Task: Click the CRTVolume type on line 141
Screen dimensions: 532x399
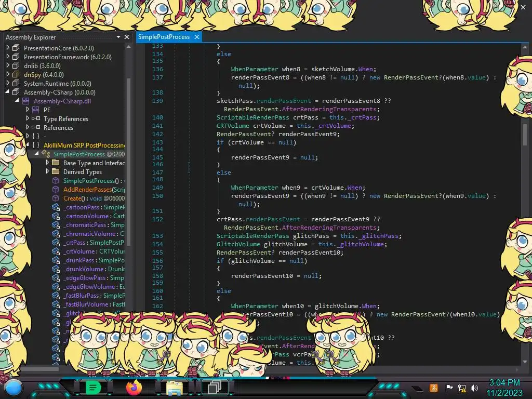Action: tap(233, 126)
